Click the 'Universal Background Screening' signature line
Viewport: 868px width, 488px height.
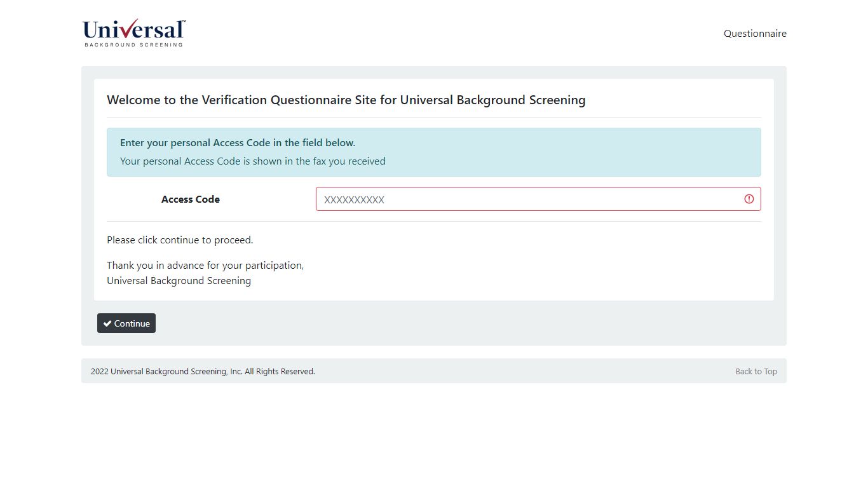(x=179, y=281)
